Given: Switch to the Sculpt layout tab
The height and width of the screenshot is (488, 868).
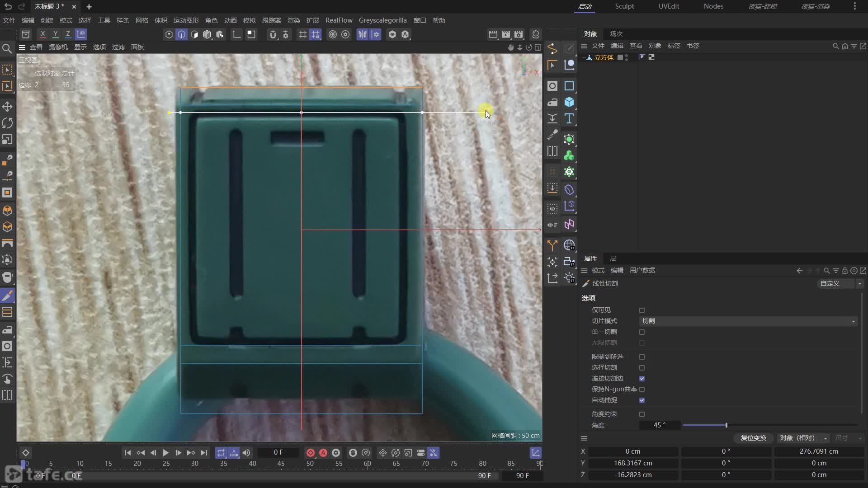Looking at the screenshot, I should (x=624, y=6).
